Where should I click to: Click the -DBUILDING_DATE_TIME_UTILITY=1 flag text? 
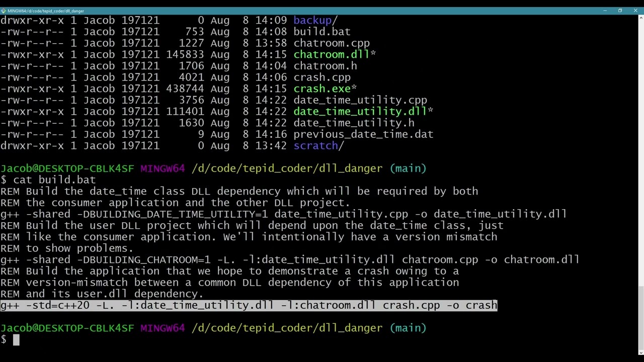(173, 214)
